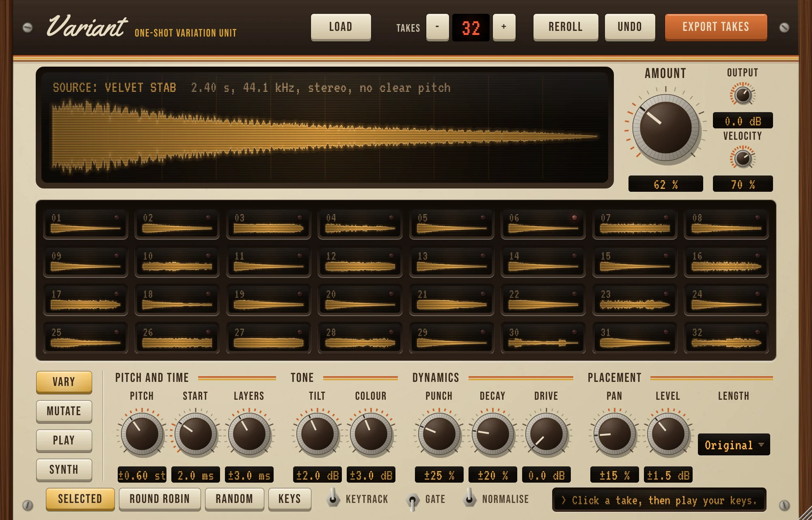Click the Export Takes button
The image size is (812, 520).
click(716, 27)
